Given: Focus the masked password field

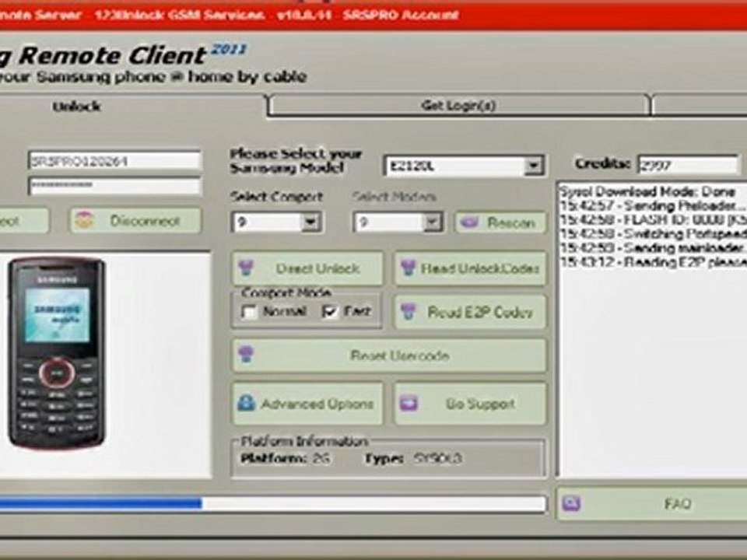Looking at the screenshot, I should [x=114, y=186].
